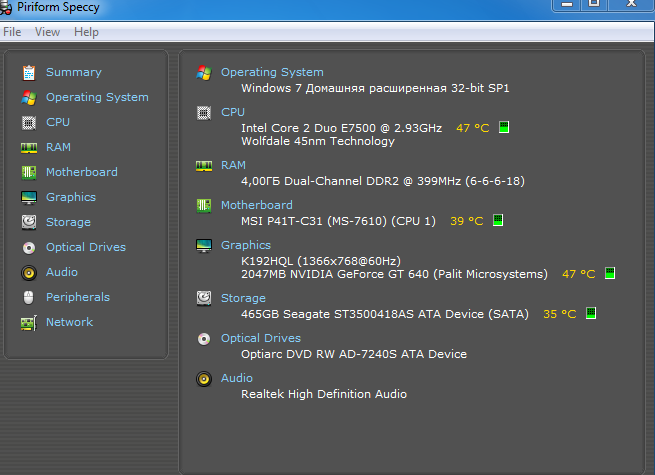Click green temperature indicator next to motherboard 39 °C
Viewport: 655px width, 475px height.
click(498, 220)
